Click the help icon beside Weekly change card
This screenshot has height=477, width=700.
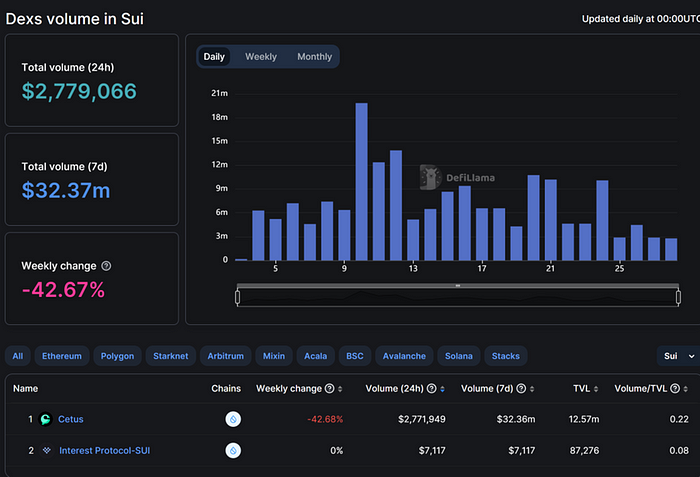(107, 266)
